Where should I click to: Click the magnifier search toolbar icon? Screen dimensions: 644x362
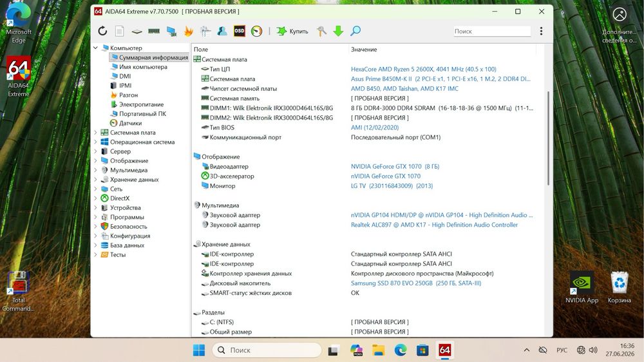tap(355, 31)
